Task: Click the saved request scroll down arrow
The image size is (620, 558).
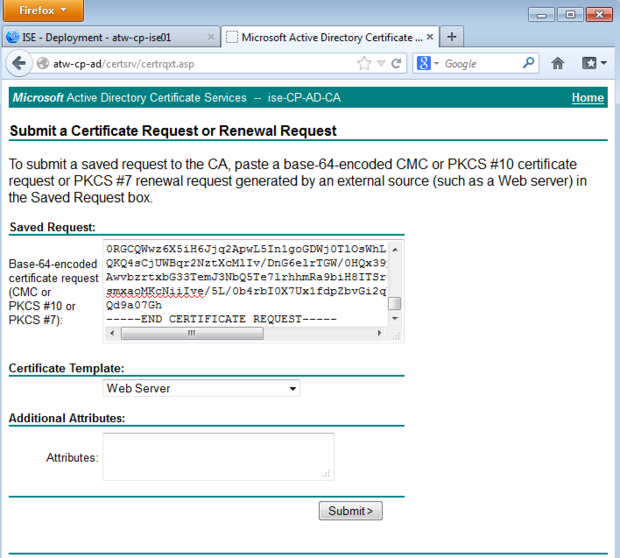Action: [395, 319]
